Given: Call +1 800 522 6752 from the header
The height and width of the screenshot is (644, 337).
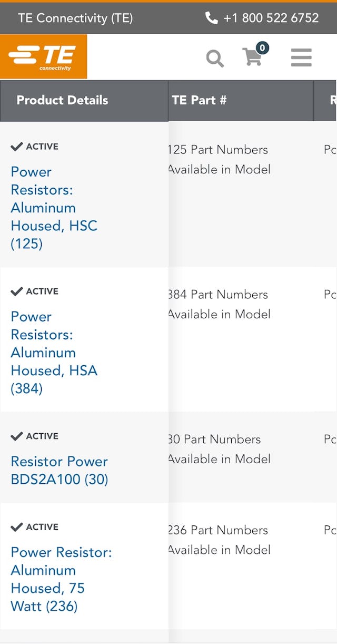Looking at the screenshot, I should (x=271, y=18).
